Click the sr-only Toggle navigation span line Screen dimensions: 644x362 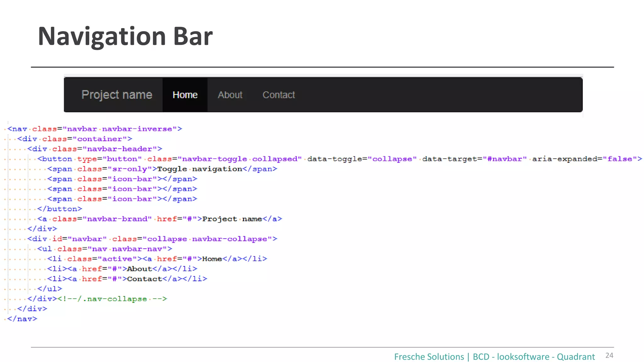pos(162,169)
